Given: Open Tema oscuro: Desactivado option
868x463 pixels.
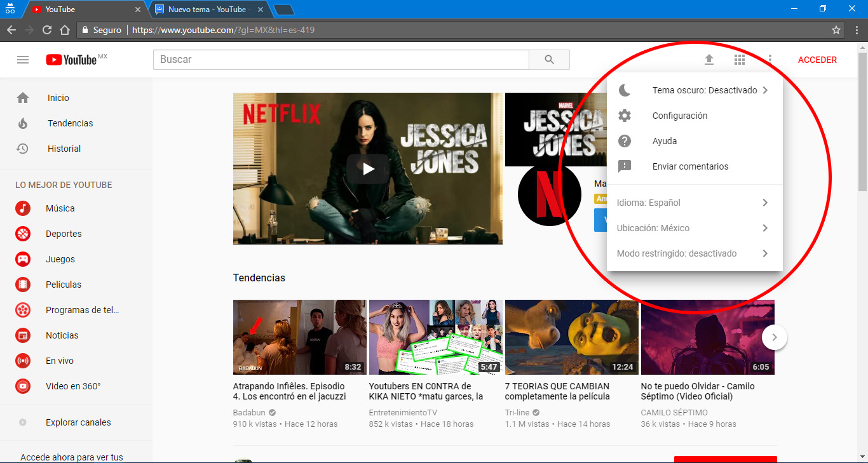Looking at the screenshot, I should pos(695,90).
